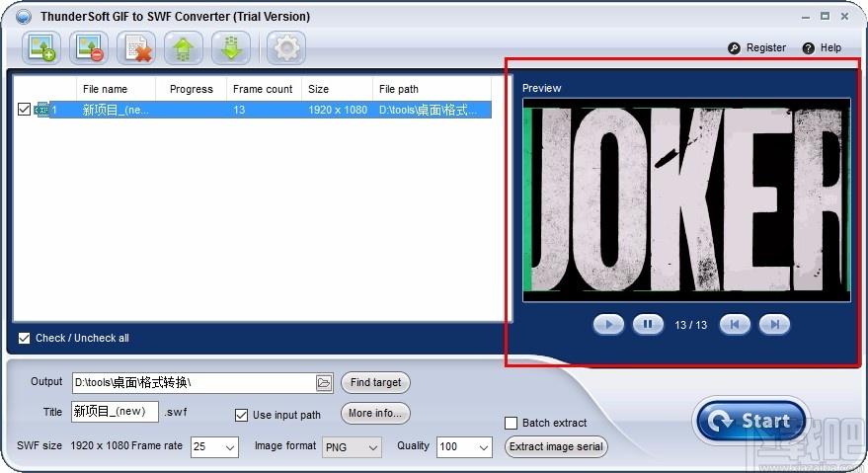Image resolution: width=868 pixels, height=473 pixels.
Task: Click the Start conversion button
Action: [750, 421]
